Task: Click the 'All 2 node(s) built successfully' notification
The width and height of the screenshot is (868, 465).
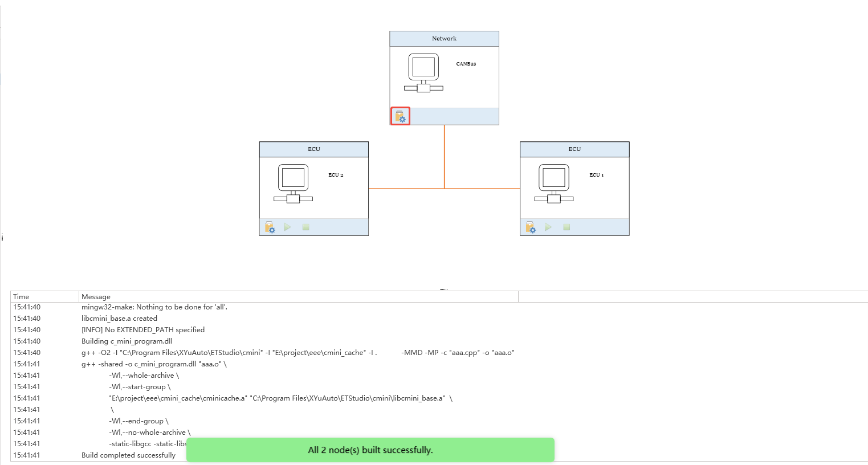Action: pos(370,450)
